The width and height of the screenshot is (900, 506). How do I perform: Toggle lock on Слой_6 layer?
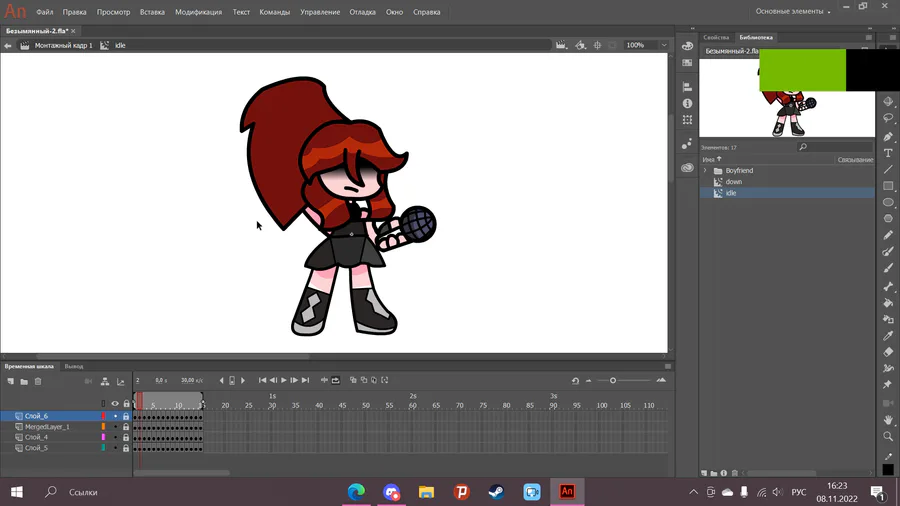(x=126, y=416)
